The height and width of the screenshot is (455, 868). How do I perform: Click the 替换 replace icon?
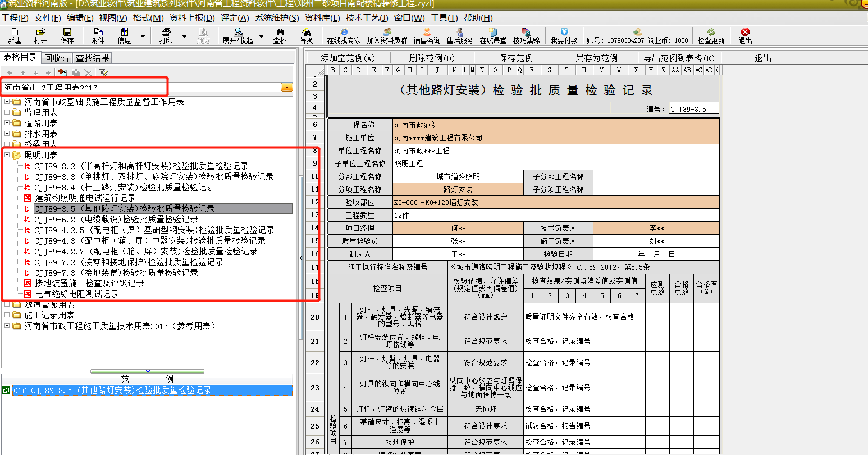coord(306,36)
